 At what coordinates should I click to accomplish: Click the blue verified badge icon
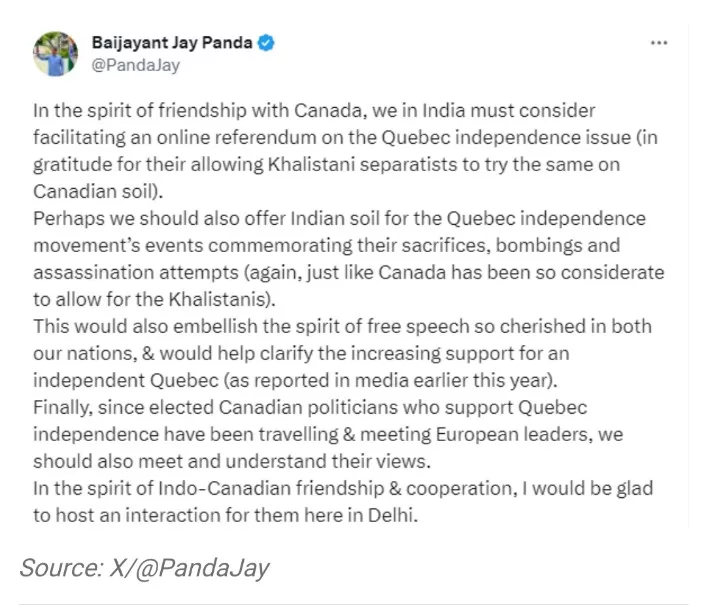(x=266, y=43)
